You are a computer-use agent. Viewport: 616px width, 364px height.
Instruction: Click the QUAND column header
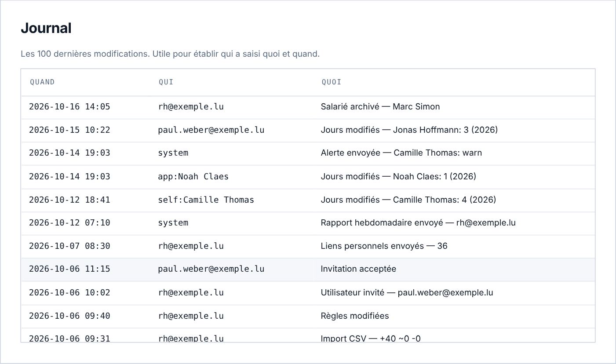42,82
